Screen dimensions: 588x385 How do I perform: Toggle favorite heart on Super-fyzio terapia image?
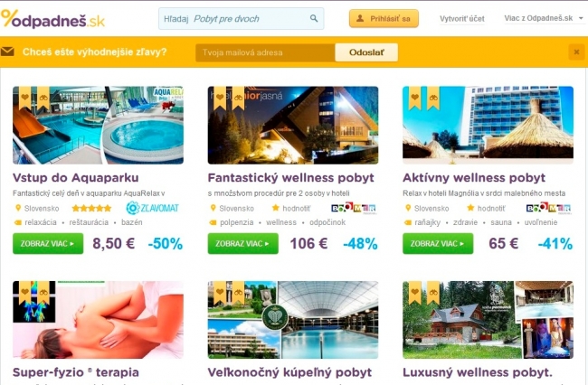pos(25,293)
